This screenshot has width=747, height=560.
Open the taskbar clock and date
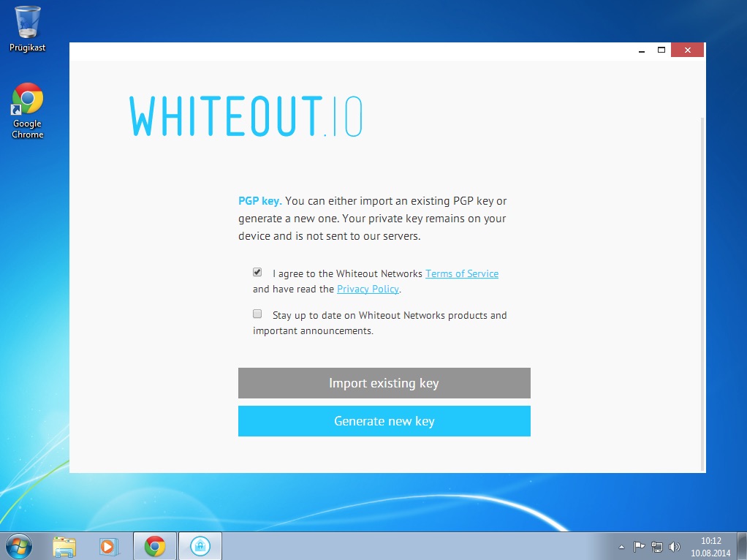point(710,546)
